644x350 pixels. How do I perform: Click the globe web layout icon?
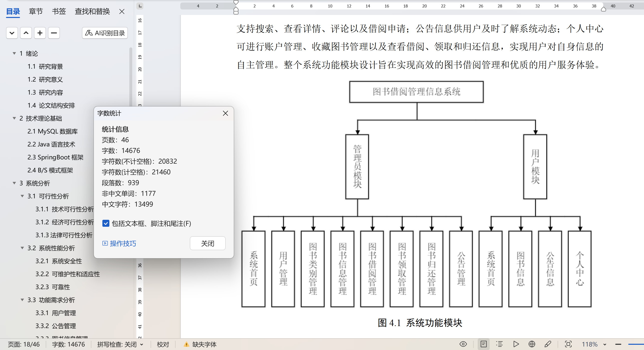(532, 344)
